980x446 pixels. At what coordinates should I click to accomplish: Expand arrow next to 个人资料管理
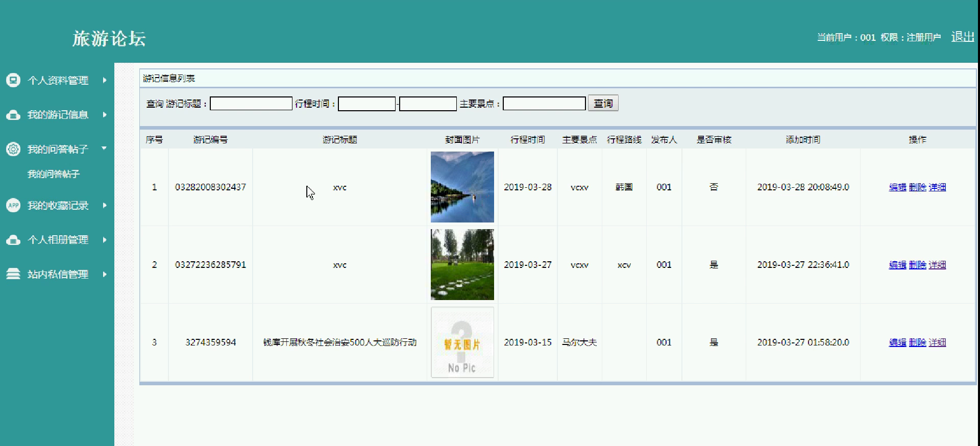click(104, 80)
